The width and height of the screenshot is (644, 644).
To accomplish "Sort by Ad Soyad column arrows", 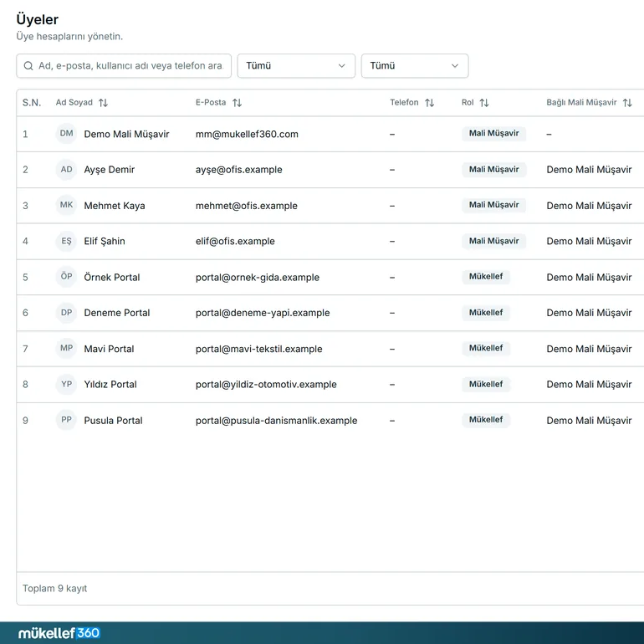I will pos(103,103).
